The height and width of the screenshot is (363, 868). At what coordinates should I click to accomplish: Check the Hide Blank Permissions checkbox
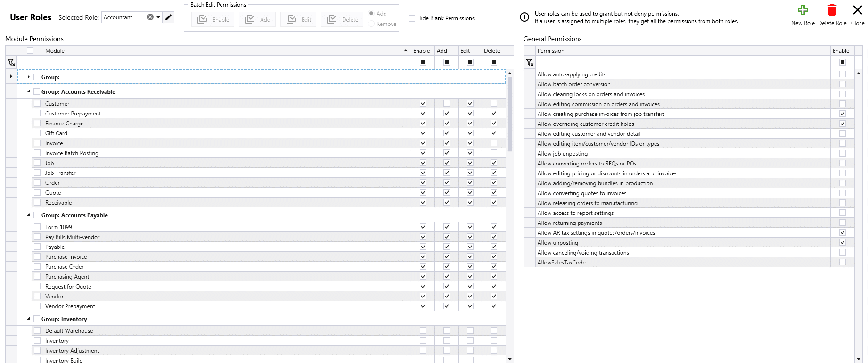pyautogui.click(x=412, y=18)
